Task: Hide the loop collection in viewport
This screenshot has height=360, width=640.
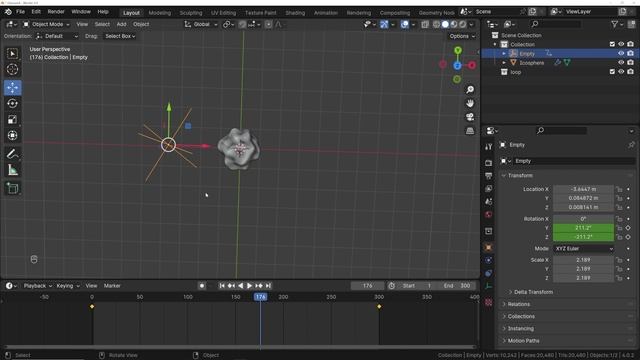Action: tap(621, 72)
